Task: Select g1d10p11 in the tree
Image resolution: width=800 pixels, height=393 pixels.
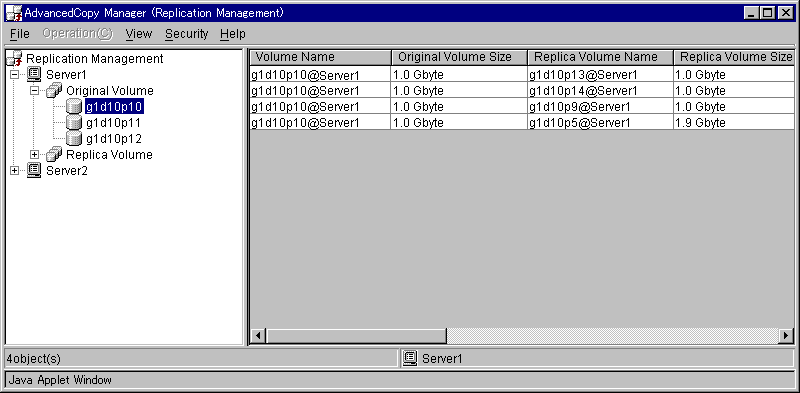Action: 113,122
